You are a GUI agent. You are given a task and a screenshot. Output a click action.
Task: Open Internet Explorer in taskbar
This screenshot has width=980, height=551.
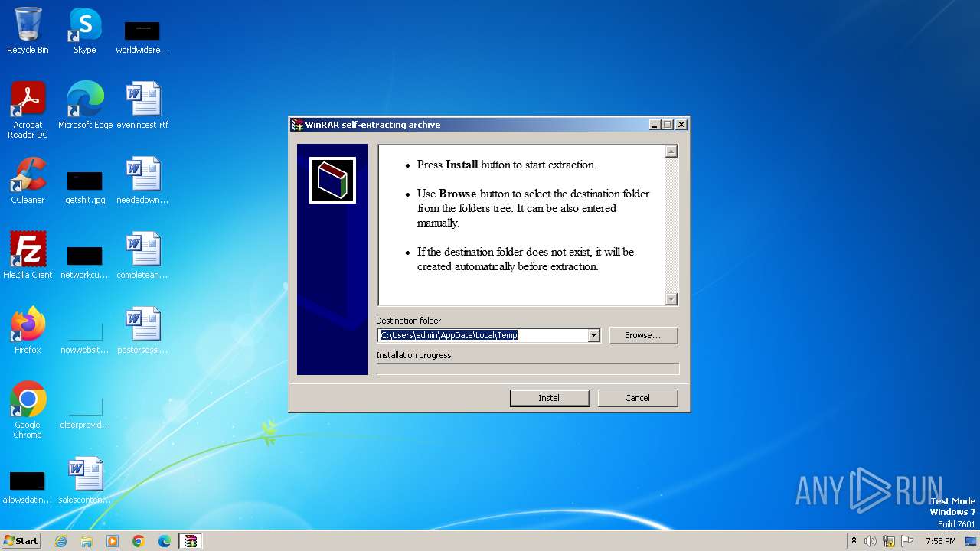point(60,541)
